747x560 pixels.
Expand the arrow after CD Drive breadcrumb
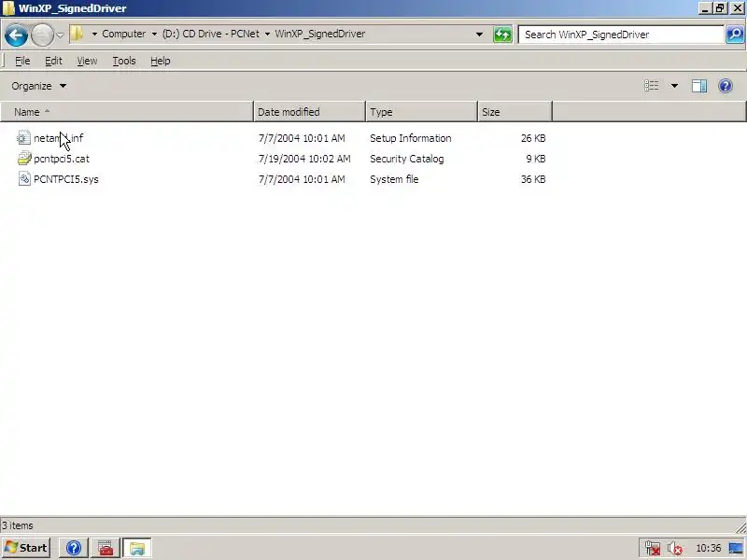[x=267, y=34]
